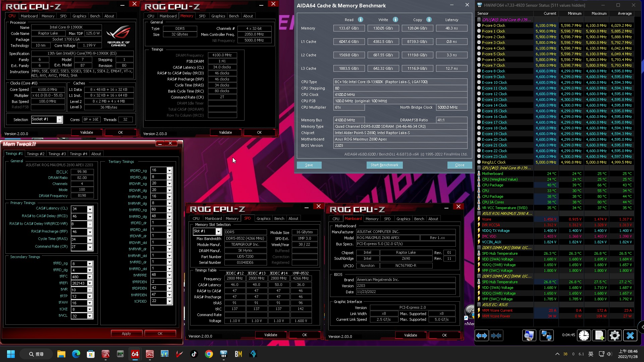This screenshot has width=644, height=362.
Task: Open SPD tab in CPU-Z Memory window
Action: click(x=202, y=16)
